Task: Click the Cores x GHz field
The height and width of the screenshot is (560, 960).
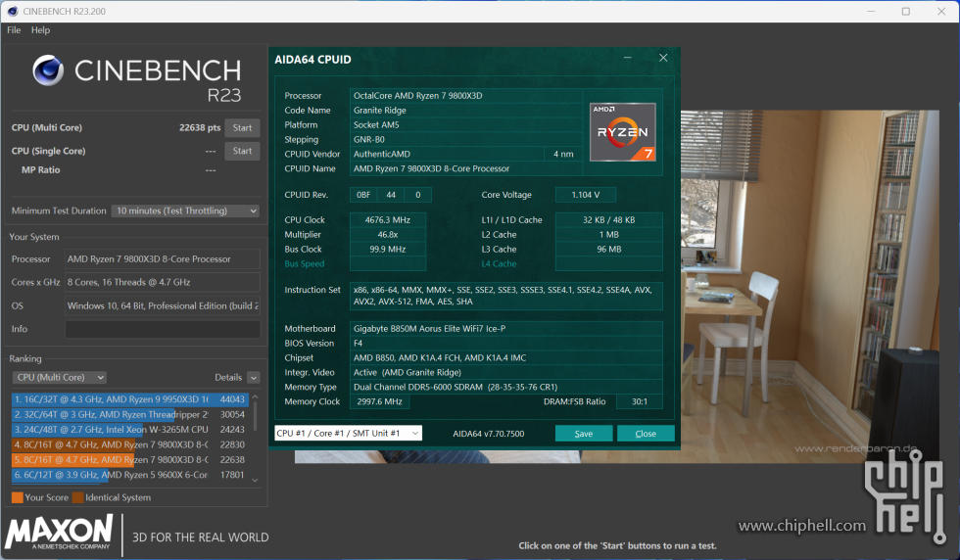Action: pos(163,282)
